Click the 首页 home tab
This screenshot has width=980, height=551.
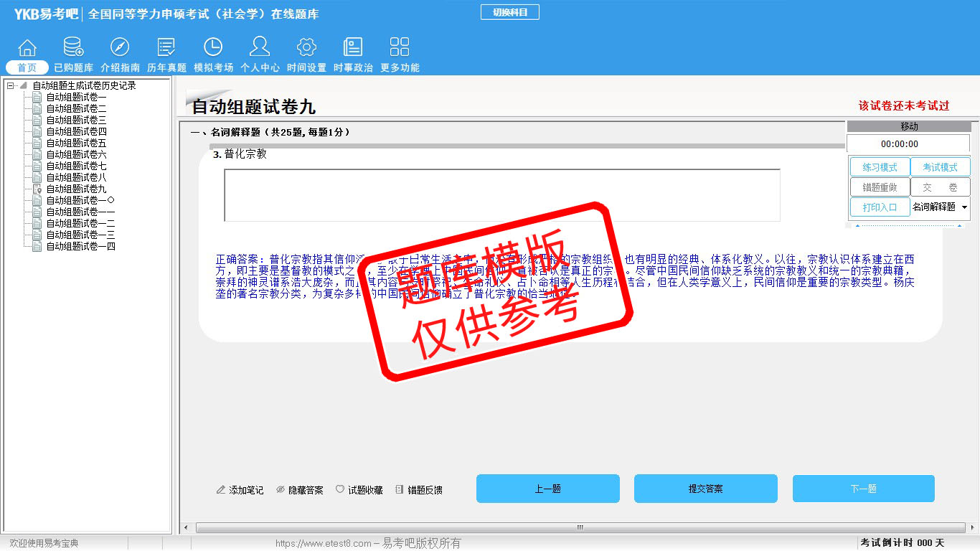click(x=27, y=67)
